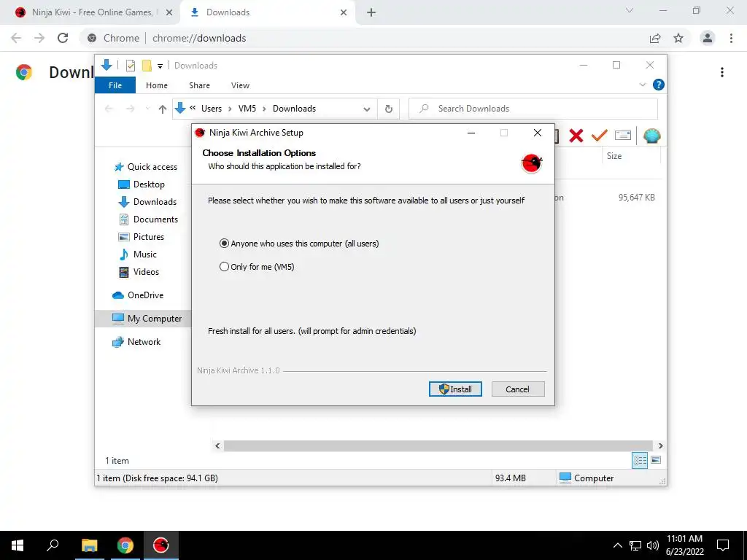This screenshot has width=747, height=560.
Task: Open a new Chrome tab
Action: 371,12
